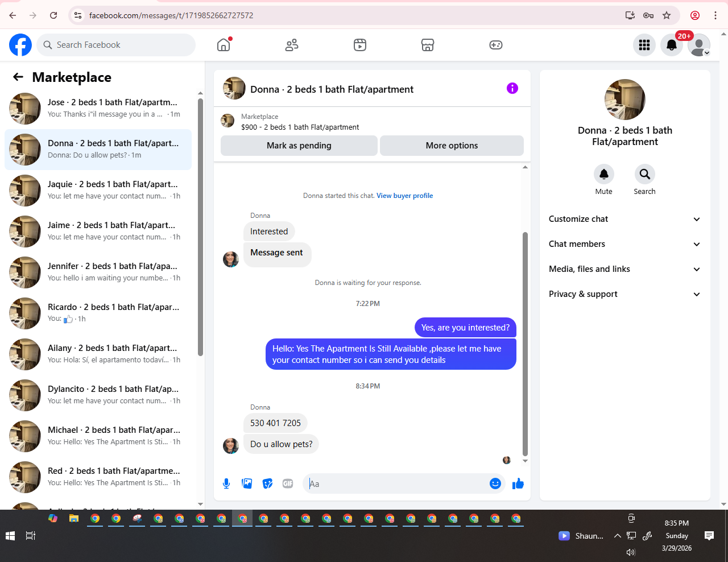Choose a sticker icon in composer
Image resolution: width=728 pixels, height=562 pixels.
(x=267, y=484)
